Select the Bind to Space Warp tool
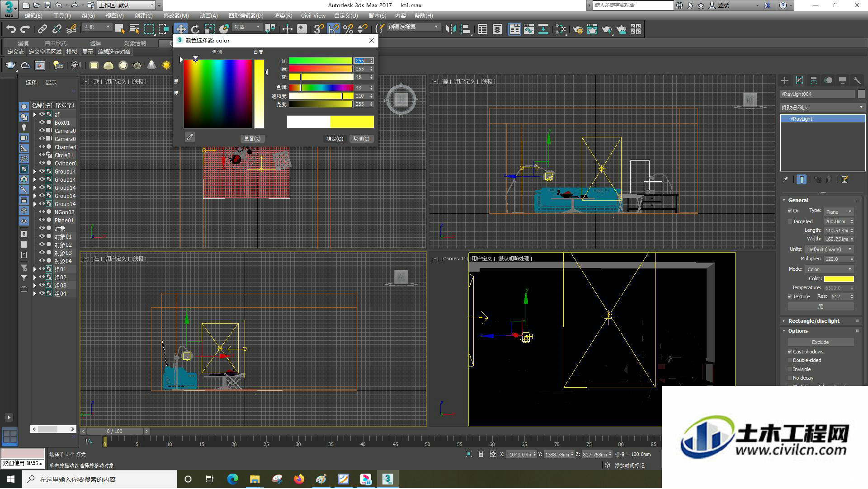The width and height of the screenshot is (868, 489). point(71,29)
